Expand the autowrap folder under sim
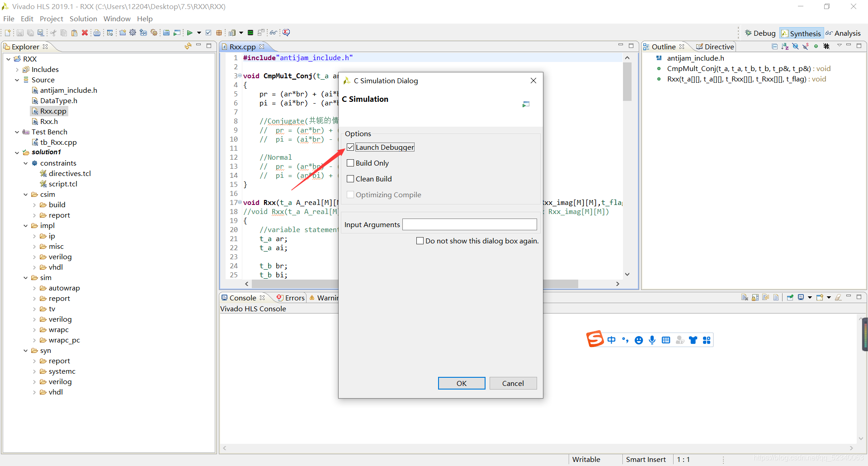Image resolution: width=868 pixels, height=466 pixels. pyautogui.click(x=34, y=288)
